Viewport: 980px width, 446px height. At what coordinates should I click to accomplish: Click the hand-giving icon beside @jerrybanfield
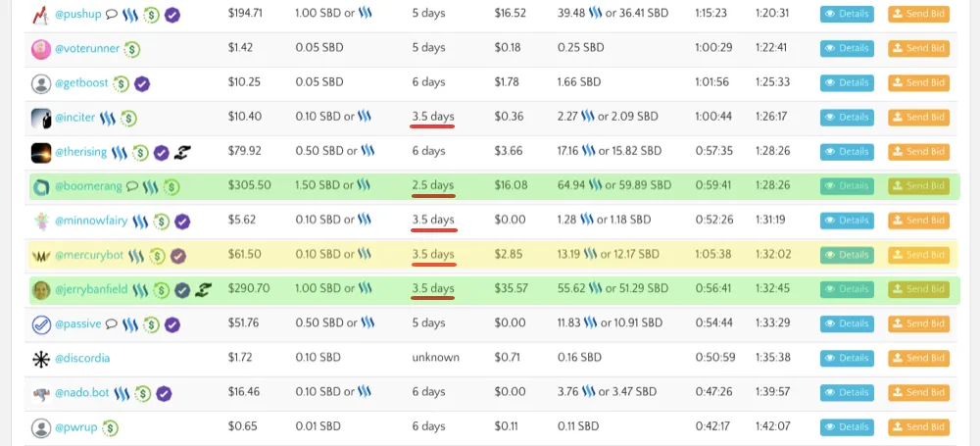click(x=203, y=289)
